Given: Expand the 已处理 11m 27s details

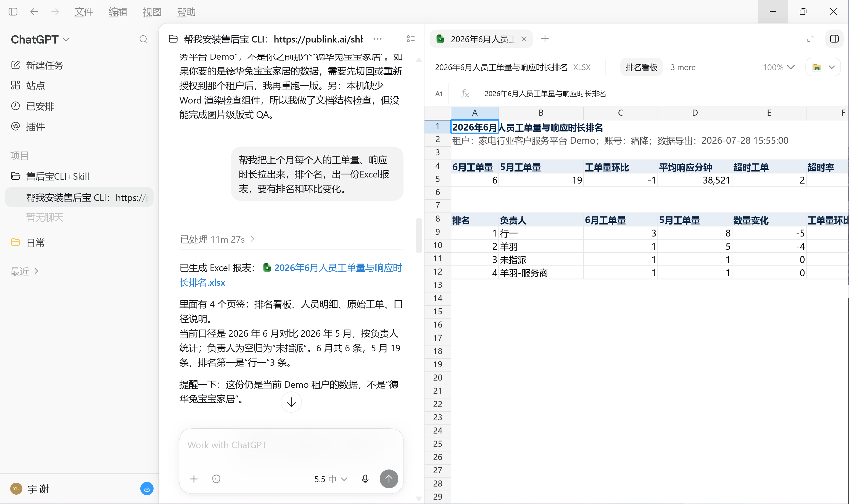Looking at the screenshot, I should pos(217,239).
